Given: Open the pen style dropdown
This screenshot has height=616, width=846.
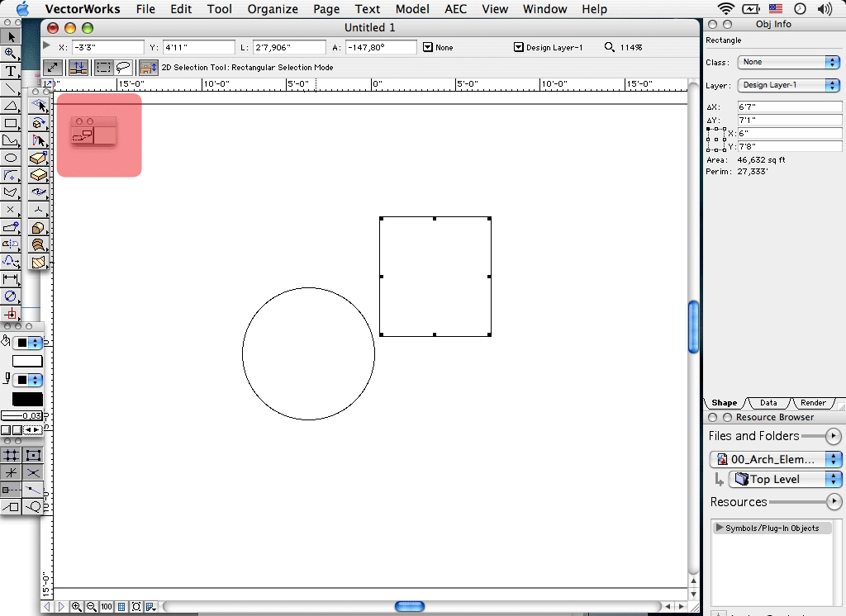Looking at the screenshot, I should tap(27, 380).
